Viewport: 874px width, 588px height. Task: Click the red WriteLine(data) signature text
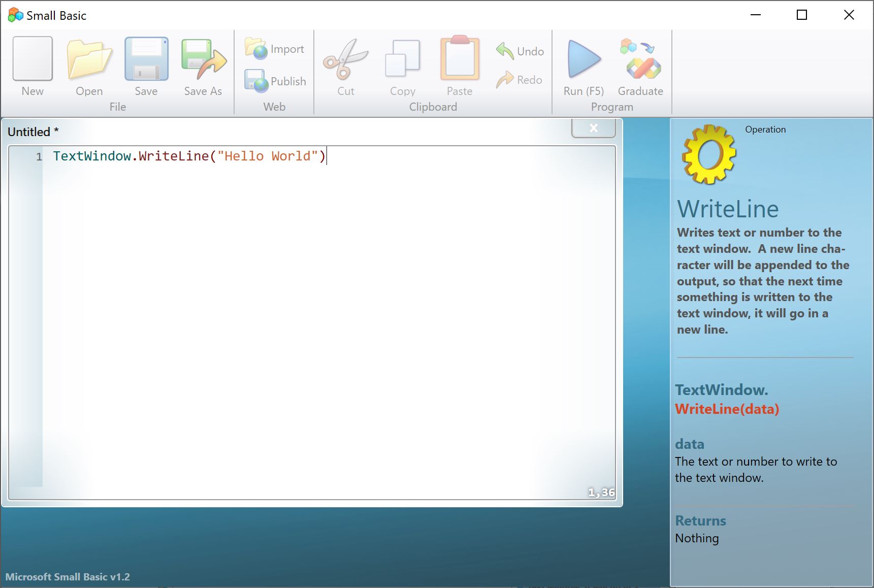(727, 409)
